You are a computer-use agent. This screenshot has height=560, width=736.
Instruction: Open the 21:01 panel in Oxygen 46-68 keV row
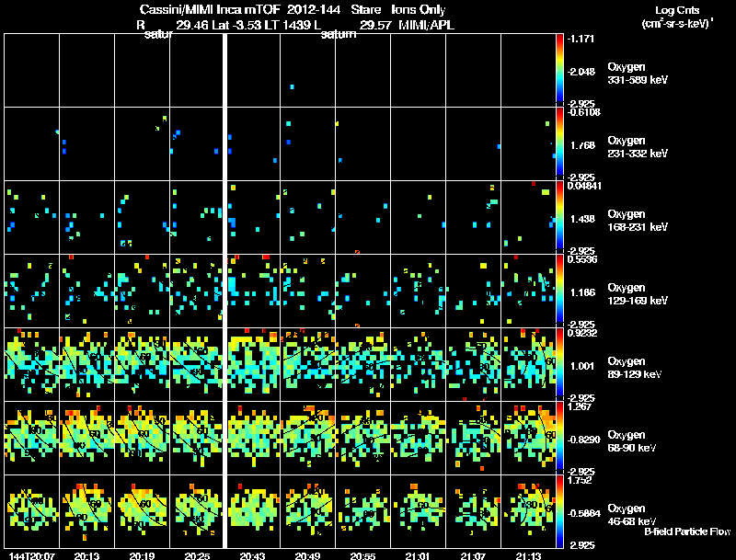[x=419, y=511]
